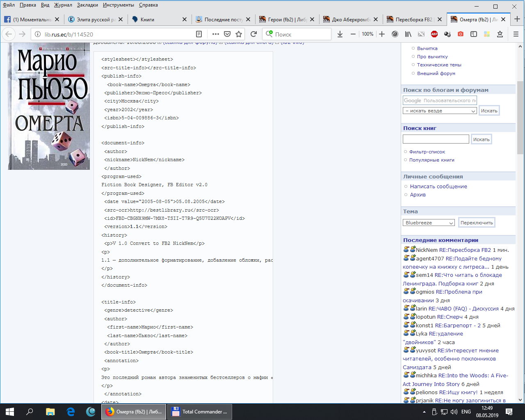Bookmark this page with the star icon

239,34
